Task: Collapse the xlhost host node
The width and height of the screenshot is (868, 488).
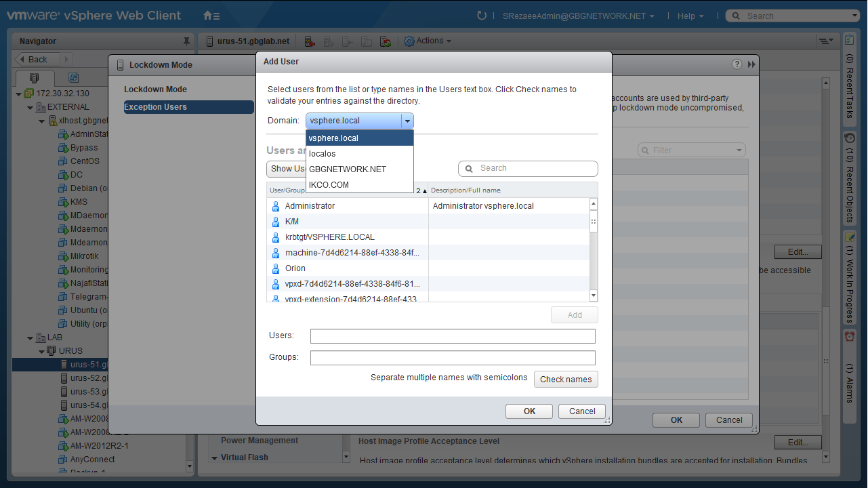Action: (42, 121)
